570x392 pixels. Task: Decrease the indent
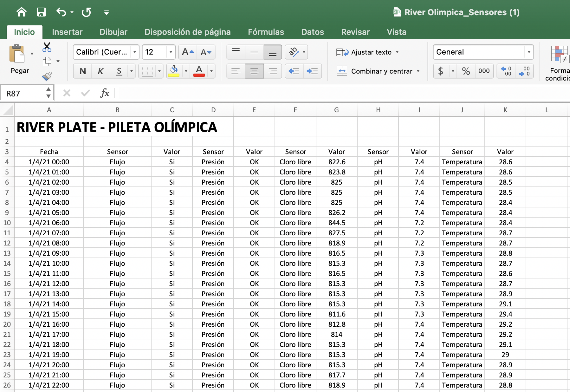point(294,71)
